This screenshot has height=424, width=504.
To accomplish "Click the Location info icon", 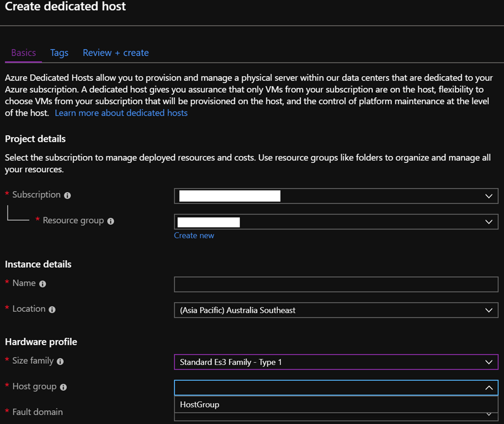I will 51,309.
